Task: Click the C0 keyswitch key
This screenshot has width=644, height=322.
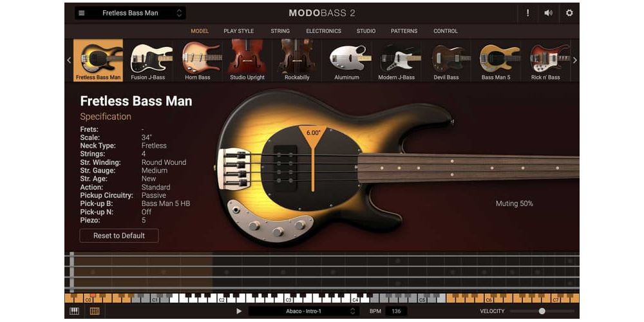Action: (87, 300)
